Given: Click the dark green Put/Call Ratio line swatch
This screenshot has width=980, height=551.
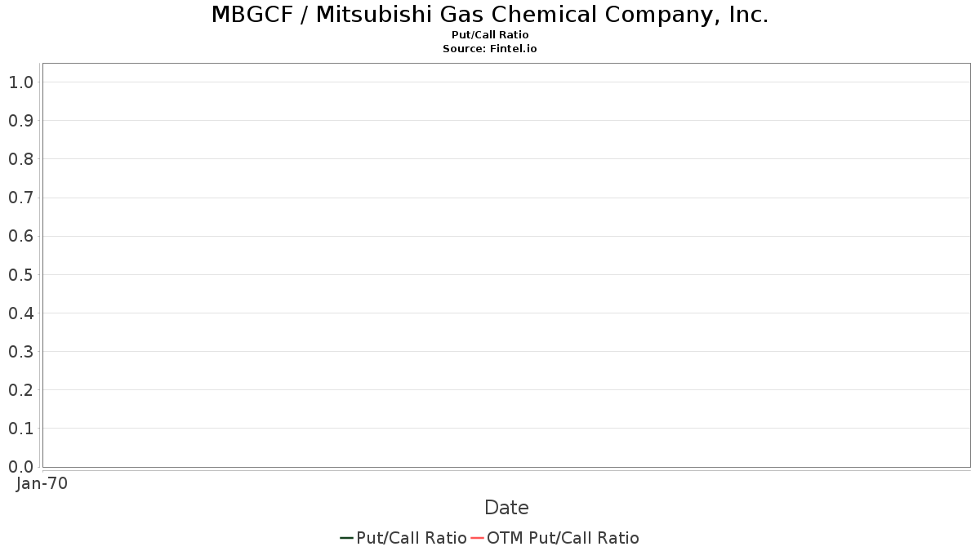Looking at the screenshot, I should pos(347,538).
